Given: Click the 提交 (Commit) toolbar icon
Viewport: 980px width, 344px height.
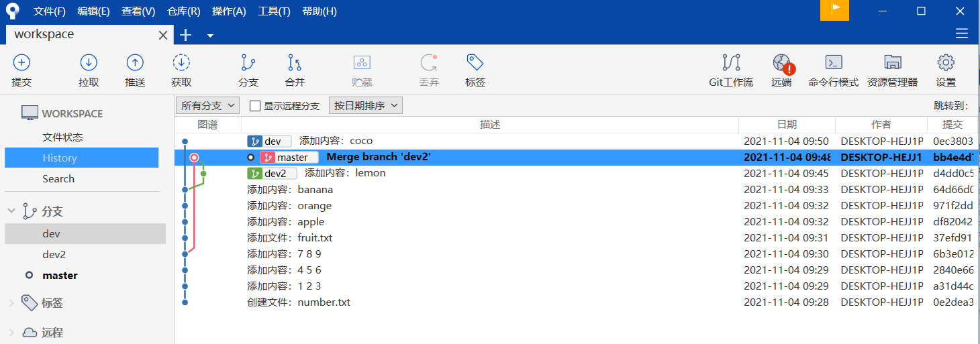Looking at the screenshot, I should 21,63.
